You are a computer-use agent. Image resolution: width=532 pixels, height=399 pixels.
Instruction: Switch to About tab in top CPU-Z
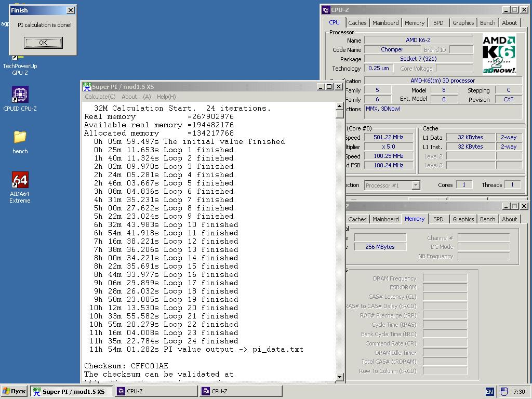509,23
